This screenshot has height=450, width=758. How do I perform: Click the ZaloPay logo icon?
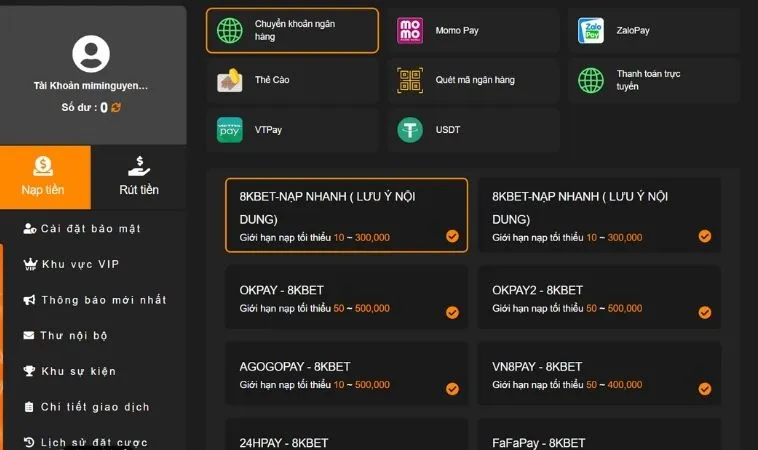591,30
